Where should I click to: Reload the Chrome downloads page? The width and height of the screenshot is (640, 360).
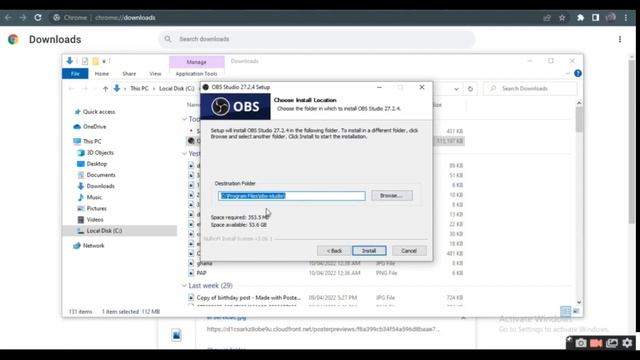tap(38, 18)
